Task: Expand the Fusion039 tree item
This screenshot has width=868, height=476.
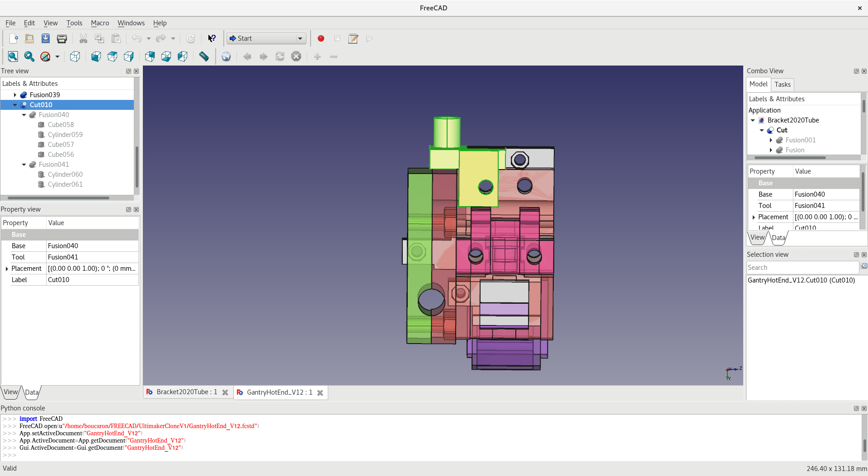Action: 16,95
